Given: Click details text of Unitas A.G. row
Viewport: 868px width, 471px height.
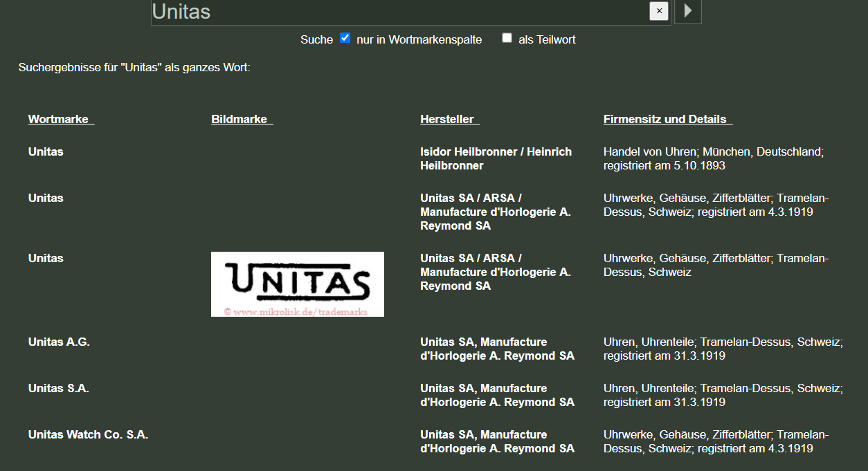Looking at the screenshot, I should pyautogui.click(x=723, y=349).
